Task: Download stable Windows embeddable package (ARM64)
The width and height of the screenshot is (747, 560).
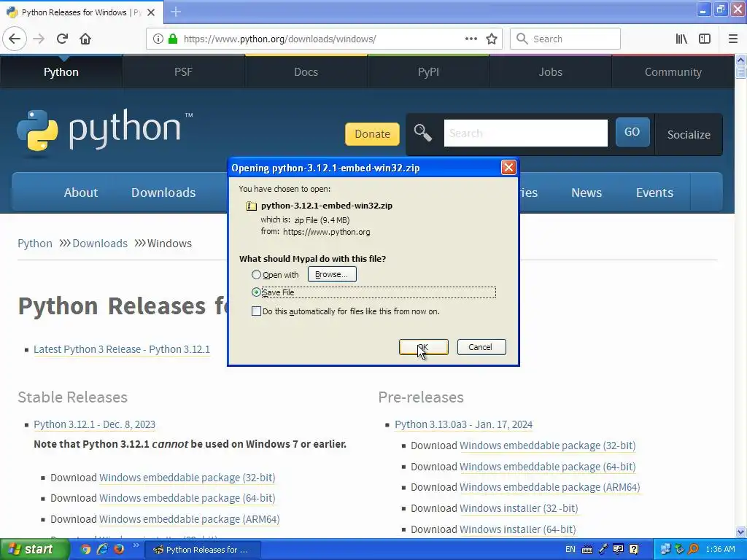Action: tap(190, 519)
